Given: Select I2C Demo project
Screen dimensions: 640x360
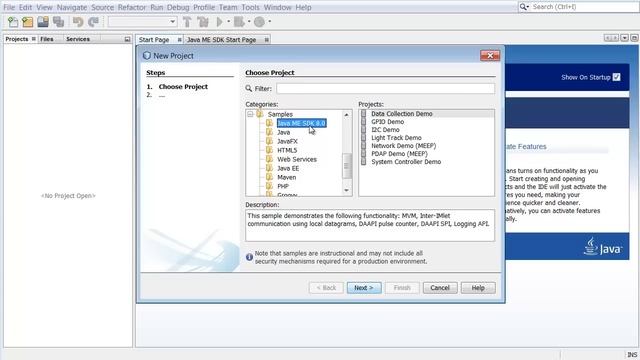Looking at the screenshot, I should coord(385,130).
